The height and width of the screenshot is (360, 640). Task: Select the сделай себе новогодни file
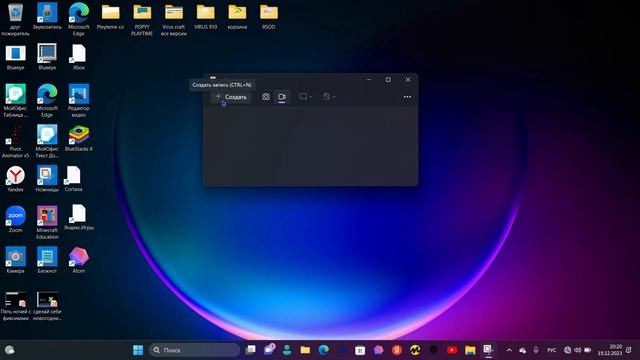[x=47, y=306]
